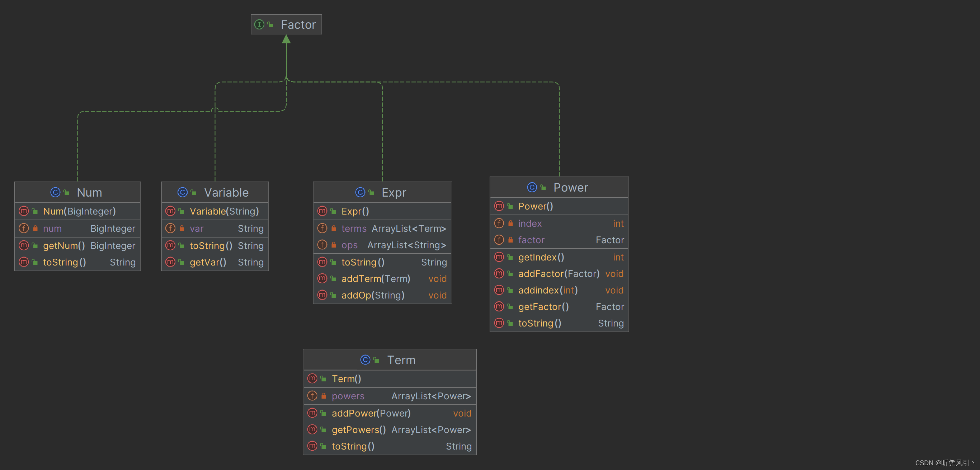Click the lock icon next to index field
Viewport: 980px width, 470px height.
coord(510,224)
